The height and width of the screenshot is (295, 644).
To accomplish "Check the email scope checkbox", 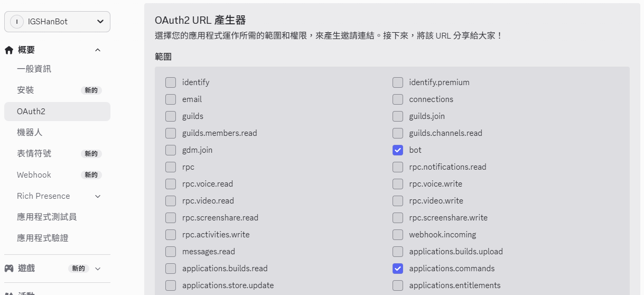I will coord(171,99).
